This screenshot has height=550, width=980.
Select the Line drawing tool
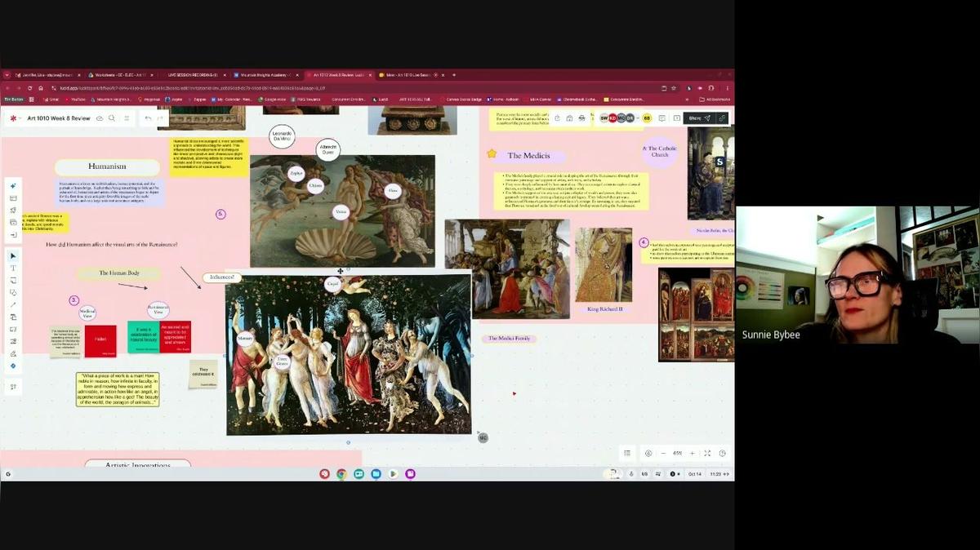coord(13,304)
